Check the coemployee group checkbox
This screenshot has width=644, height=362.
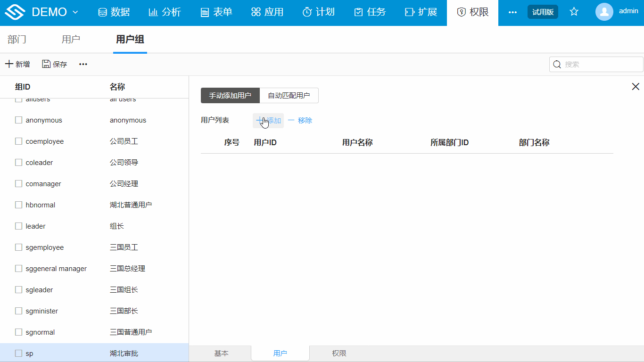18,141
